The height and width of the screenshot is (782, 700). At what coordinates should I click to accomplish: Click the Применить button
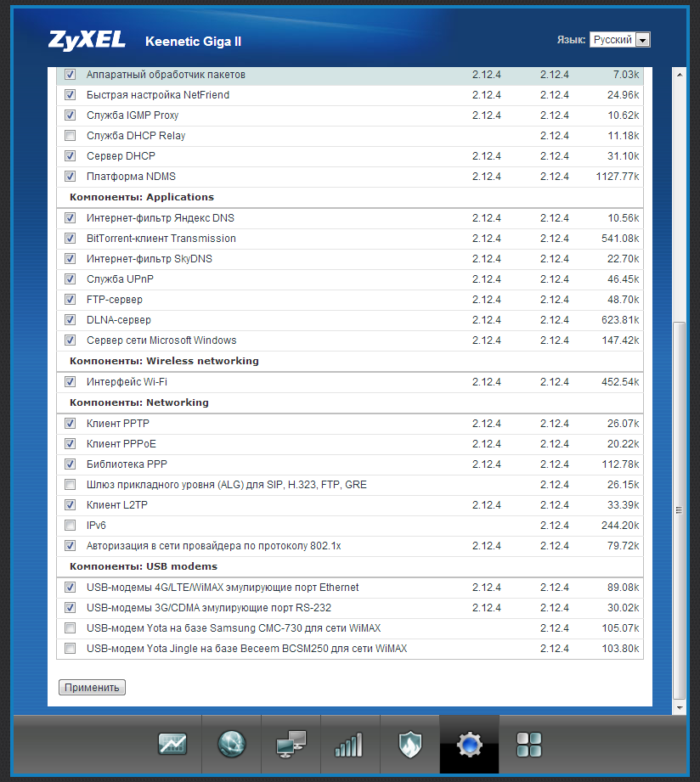click(92, 687)
